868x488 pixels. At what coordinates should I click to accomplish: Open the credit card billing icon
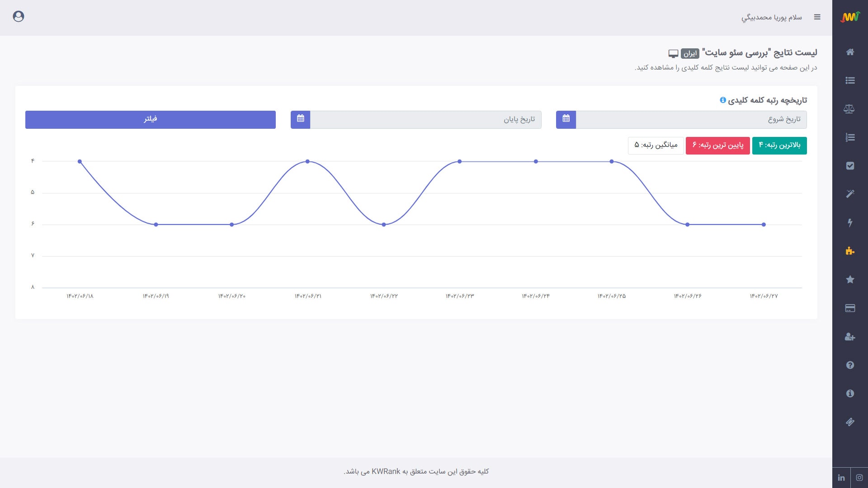tap(850, 308)
